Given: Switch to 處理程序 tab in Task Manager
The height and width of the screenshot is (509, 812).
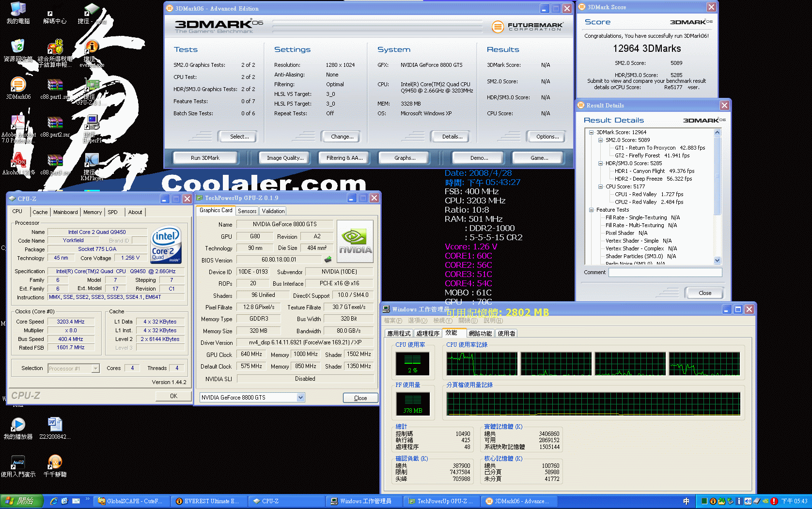Looking at the screenshot, I should (428, 333).
